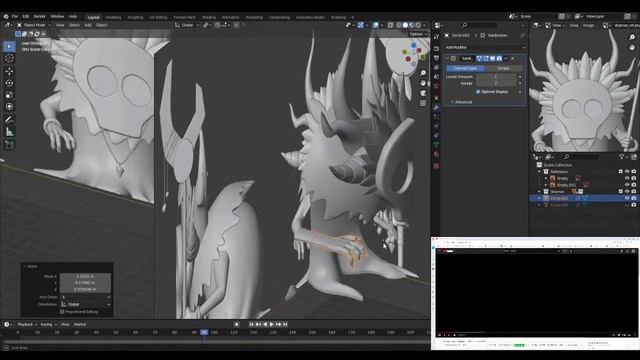Click the Marker menu in timeline
This screenshot has width=640, height=360.
pyautogui.click(x=80, y=324)
